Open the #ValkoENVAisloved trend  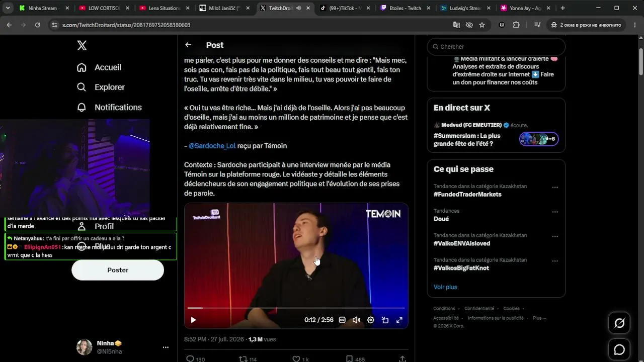[x=462, y=243]
